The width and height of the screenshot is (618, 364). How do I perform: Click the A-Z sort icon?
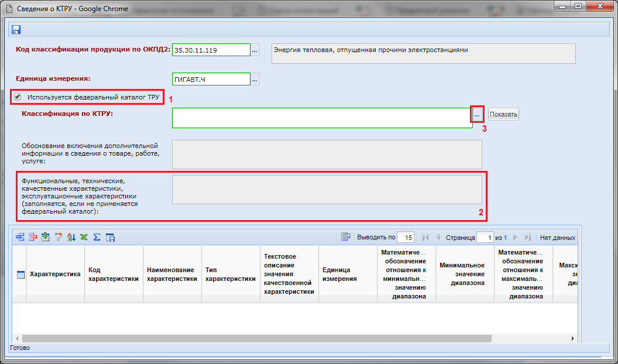[71, 237]
